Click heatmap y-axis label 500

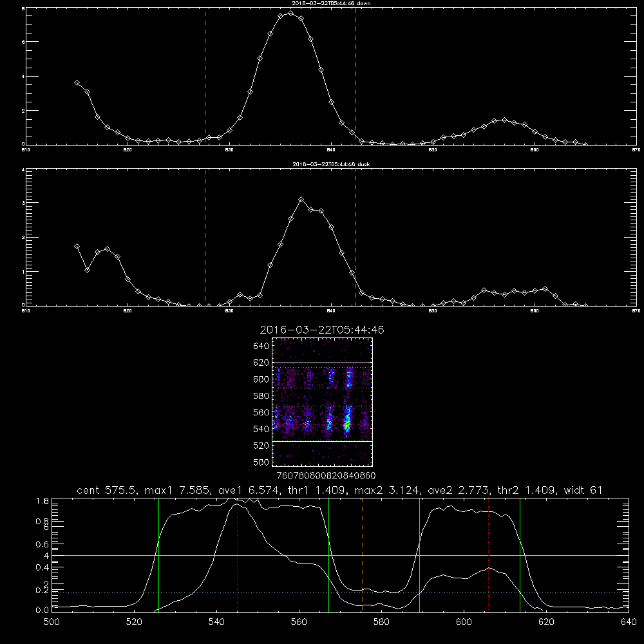click(x=261, y=462)
